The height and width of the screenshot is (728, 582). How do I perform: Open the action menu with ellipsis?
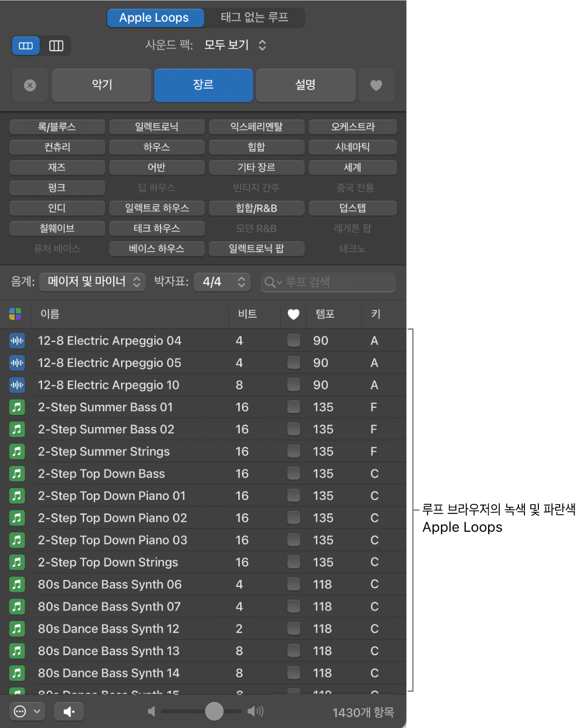(27, 712)
